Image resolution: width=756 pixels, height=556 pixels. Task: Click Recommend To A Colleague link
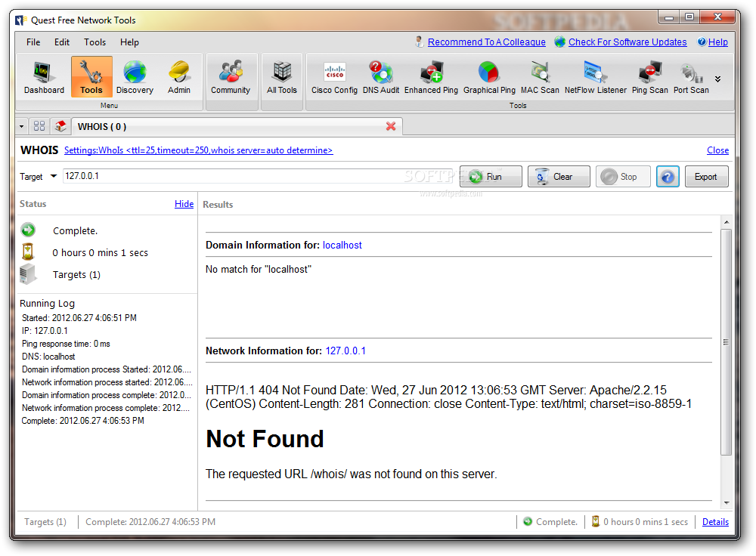pos(486,42)
